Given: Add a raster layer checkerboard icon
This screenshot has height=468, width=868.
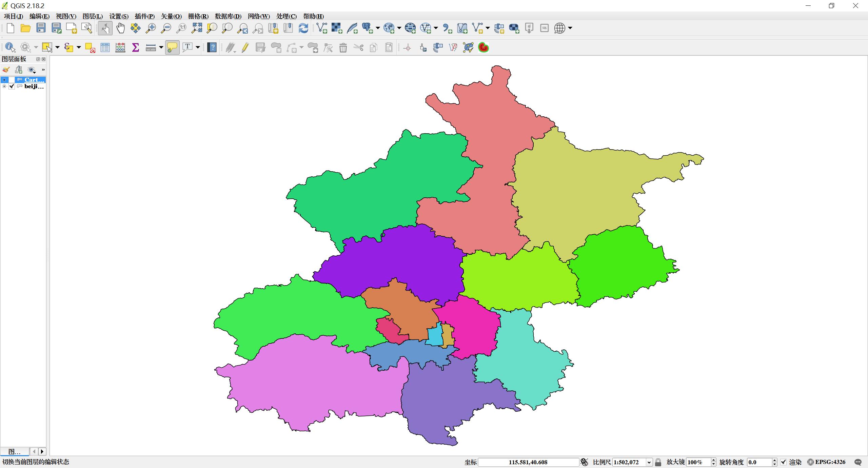Looking at the screenshot, I should tap(337, 28).
